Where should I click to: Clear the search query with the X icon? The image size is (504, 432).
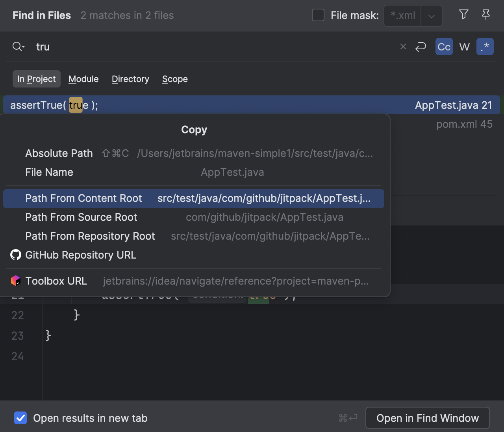pos(403,47)
